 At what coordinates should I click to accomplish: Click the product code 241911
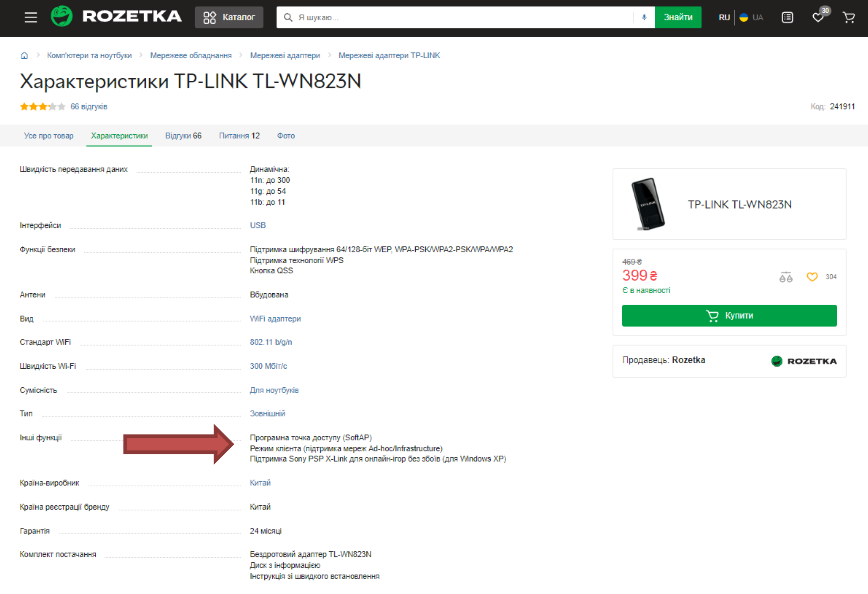[842, 106]
